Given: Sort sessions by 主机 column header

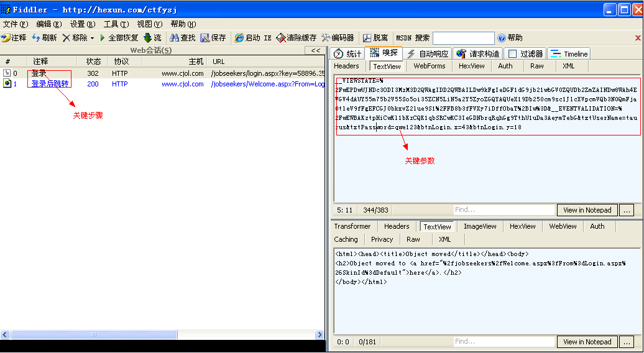Looking at the screenshot, I should pyautogui.click(x=196, y=62).
